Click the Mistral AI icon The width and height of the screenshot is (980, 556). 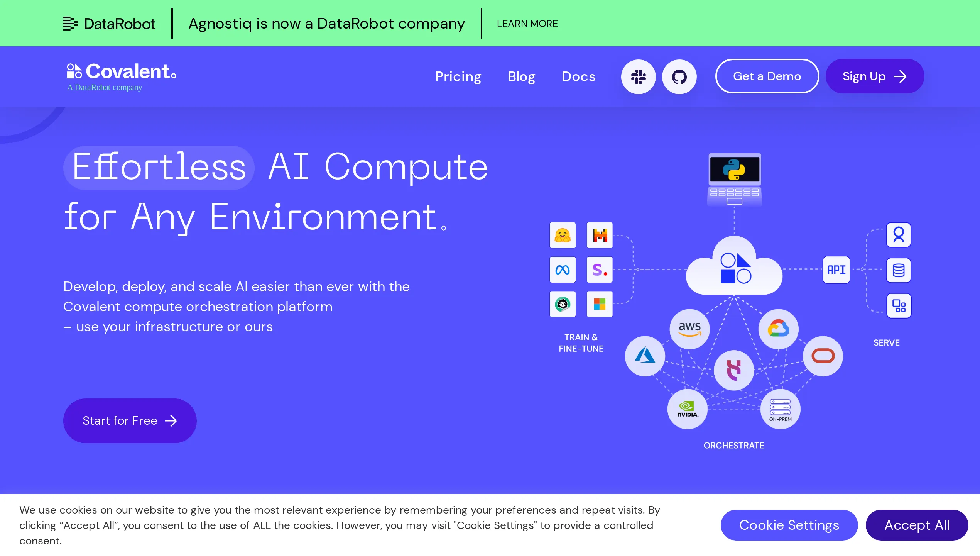click(x=600, y=235)
